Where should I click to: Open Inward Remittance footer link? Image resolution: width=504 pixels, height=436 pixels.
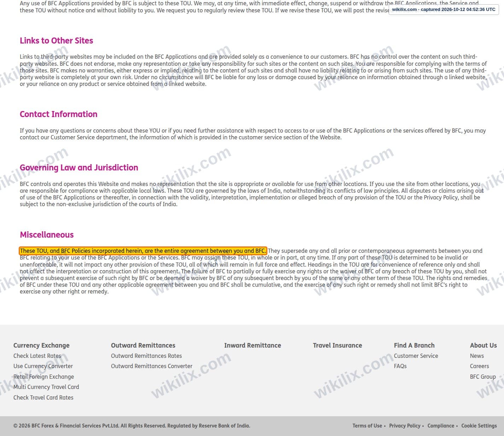pyautogui.click(x=253, y=345)
